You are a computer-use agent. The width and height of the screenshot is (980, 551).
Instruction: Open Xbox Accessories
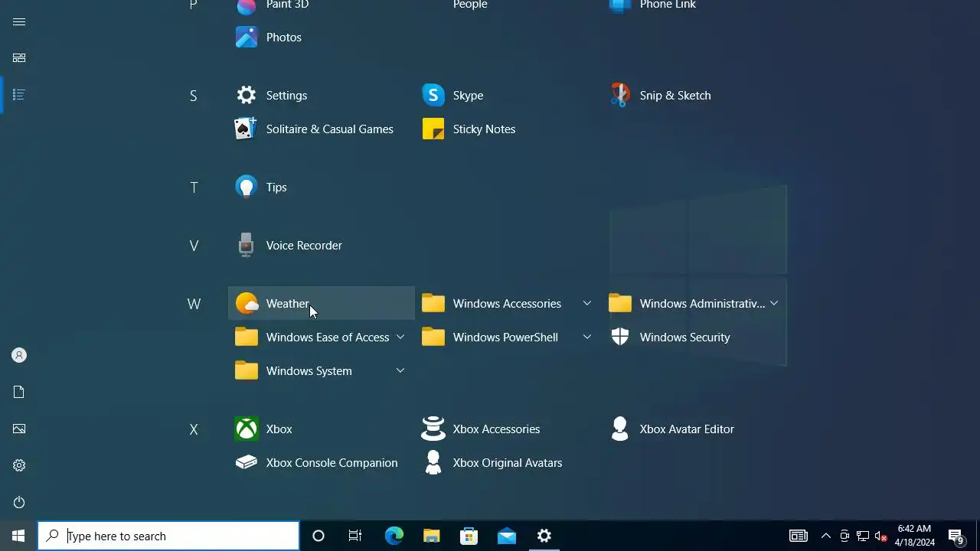point(508,429)
